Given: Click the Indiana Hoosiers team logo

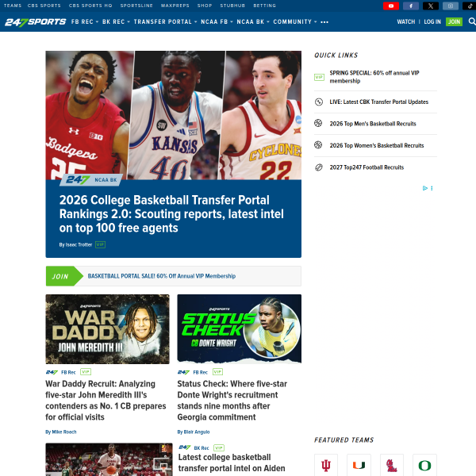Looking at the screenshot, I should pyautogui.click(x=326, y=465).
